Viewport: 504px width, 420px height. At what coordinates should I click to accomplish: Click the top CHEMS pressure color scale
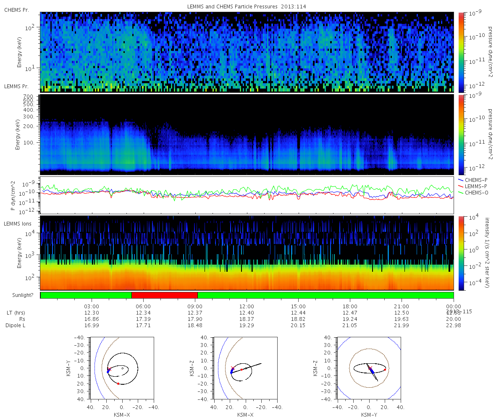tap(461, 52)
